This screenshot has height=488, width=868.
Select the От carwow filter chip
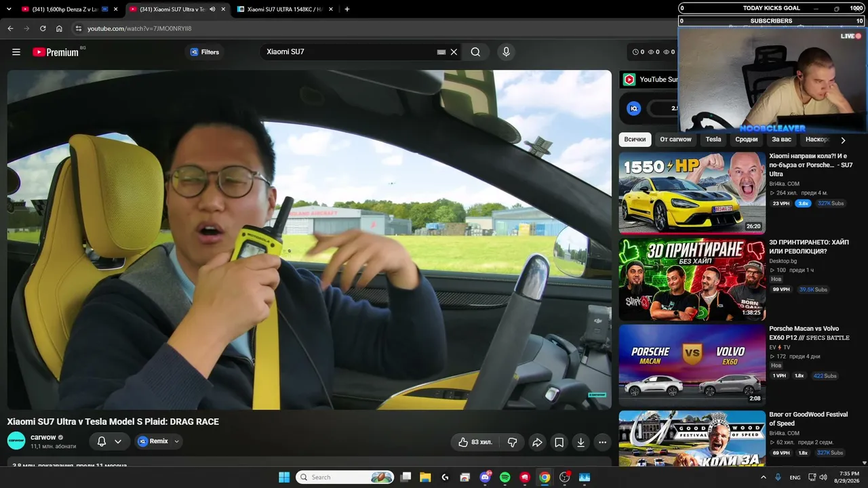pyautogui.click(x=675, y=140)
